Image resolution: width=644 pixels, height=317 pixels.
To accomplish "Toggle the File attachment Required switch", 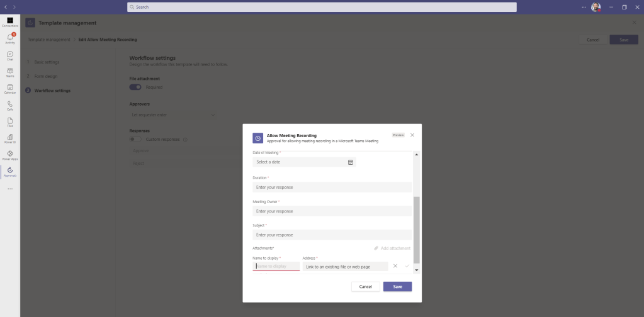I will (135, 87).
